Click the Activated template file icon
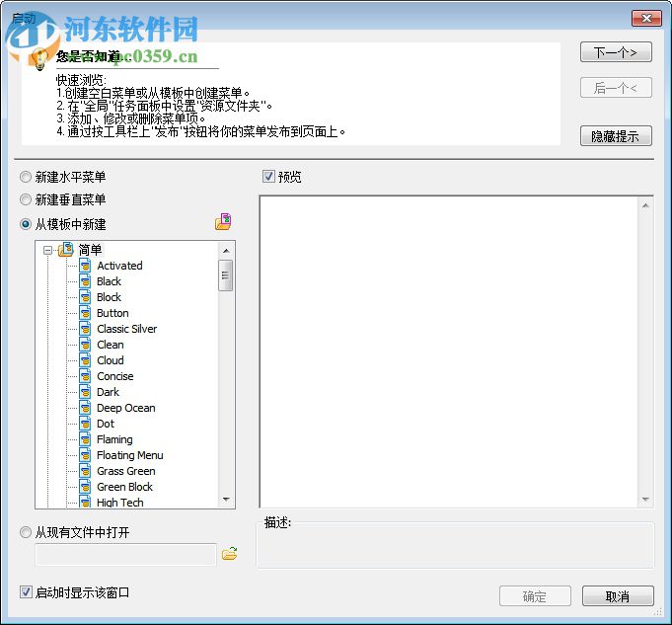Screen dimensions: 672x625 (x=85, y=266)
